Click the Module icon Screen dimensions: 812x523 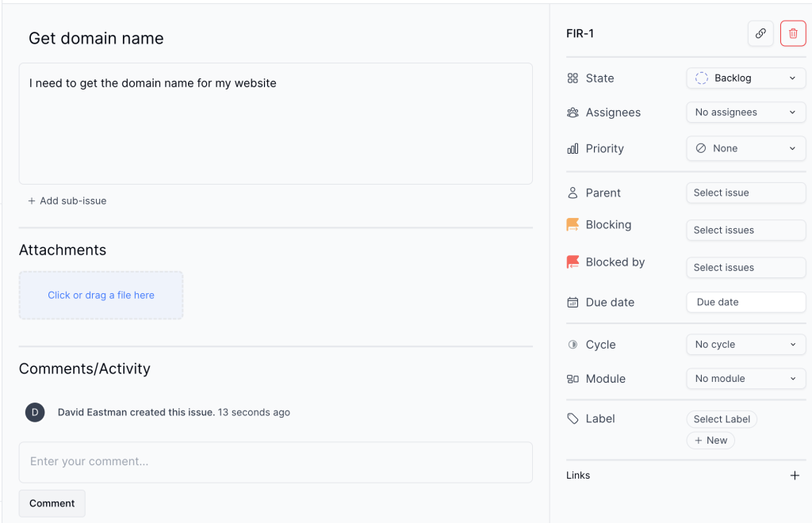tap(573, 380)
